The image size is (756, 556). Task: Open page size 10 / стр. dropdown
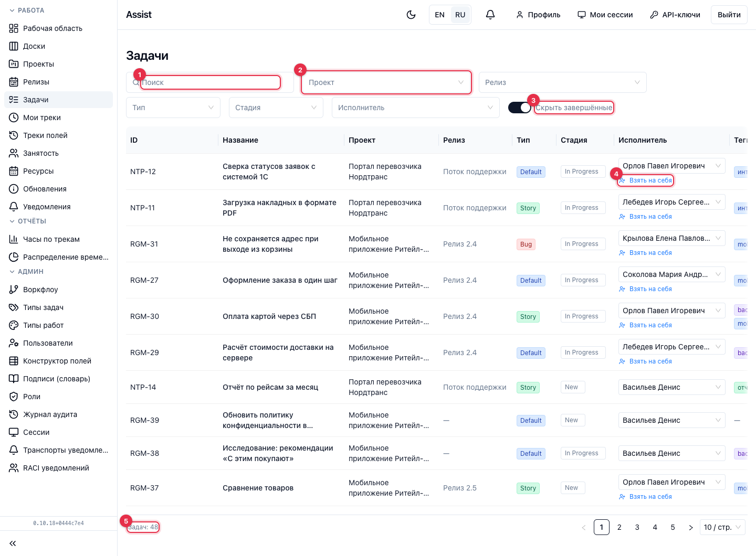(722, 527)
